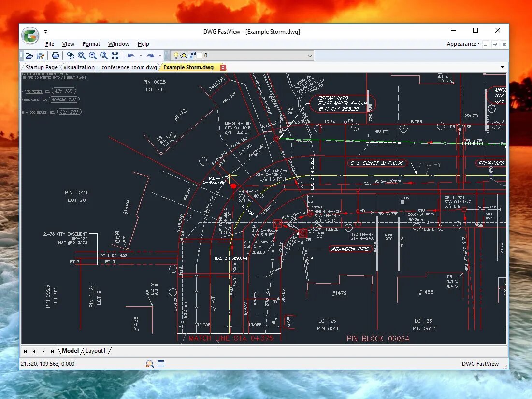This screenshot has height=399, width=532.
Task: Jump to the last layout tab
Action: (x=52, y=351)
